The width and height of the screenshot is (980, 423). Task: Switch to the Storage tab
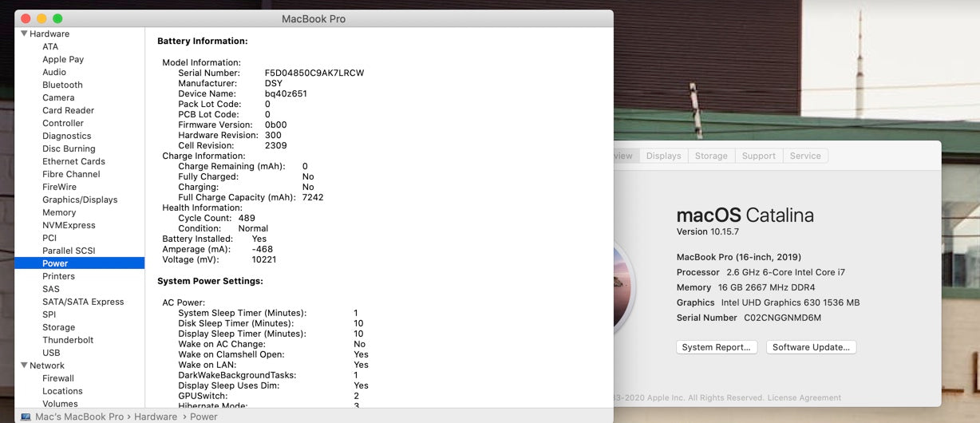tap(710, 156)
